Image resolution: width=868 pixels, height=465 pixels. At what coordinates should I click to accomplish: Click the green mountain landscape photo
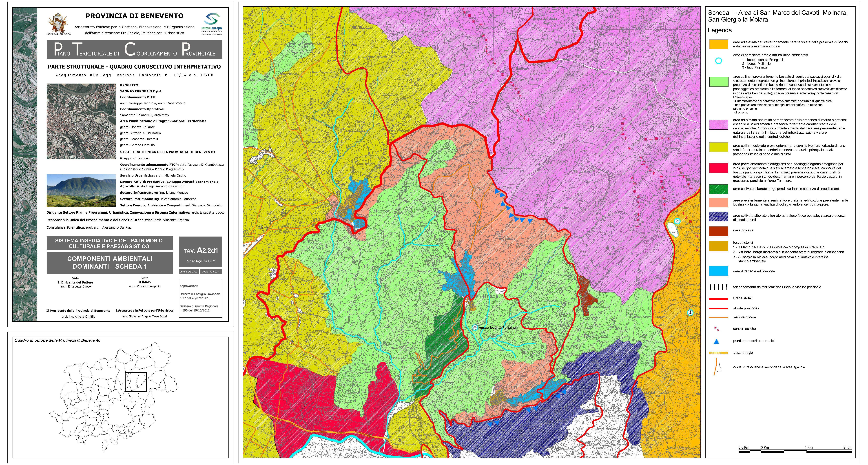point(81,190)
